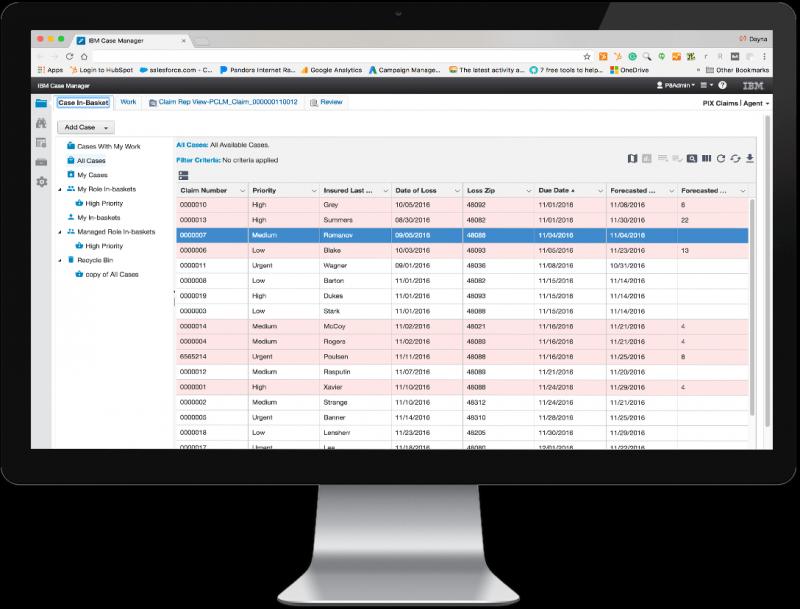Switch to the Work tab
Image resolution: width=800 pixels, height=609 pixels.
point(128,102)
